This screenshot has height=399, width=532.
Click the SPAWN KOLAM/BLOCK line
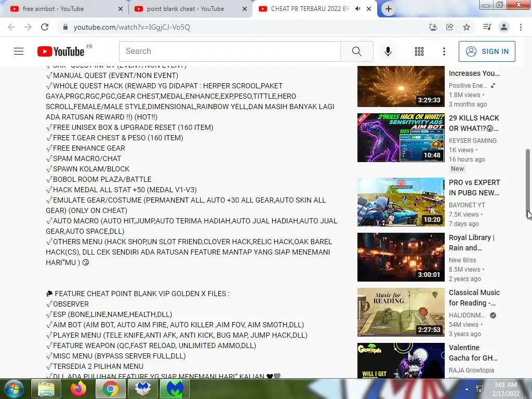click(87, 169)
